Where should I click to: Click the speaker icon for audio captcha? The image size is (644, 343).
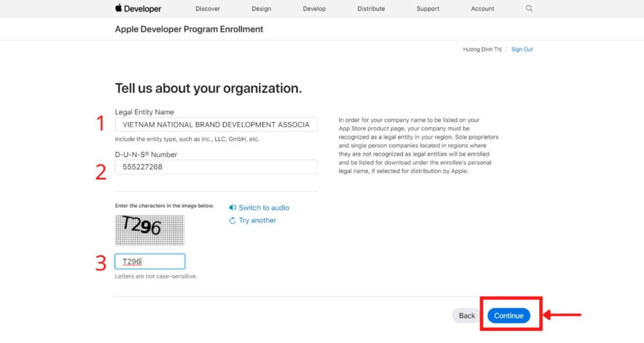click(233, 207)
